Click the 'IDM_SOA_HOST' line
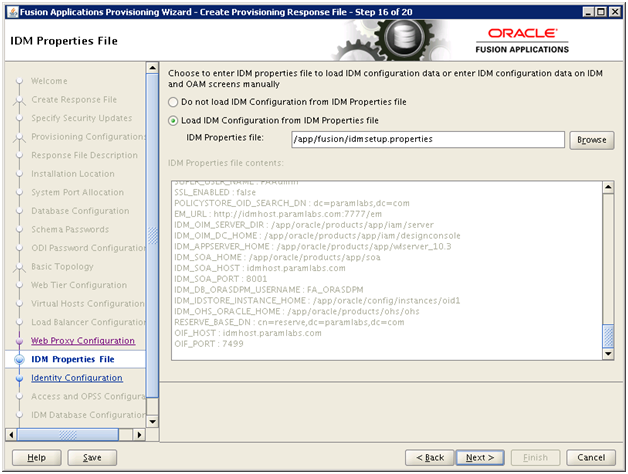The width and height of the screenshot is (628, 474). coord(260,268)
